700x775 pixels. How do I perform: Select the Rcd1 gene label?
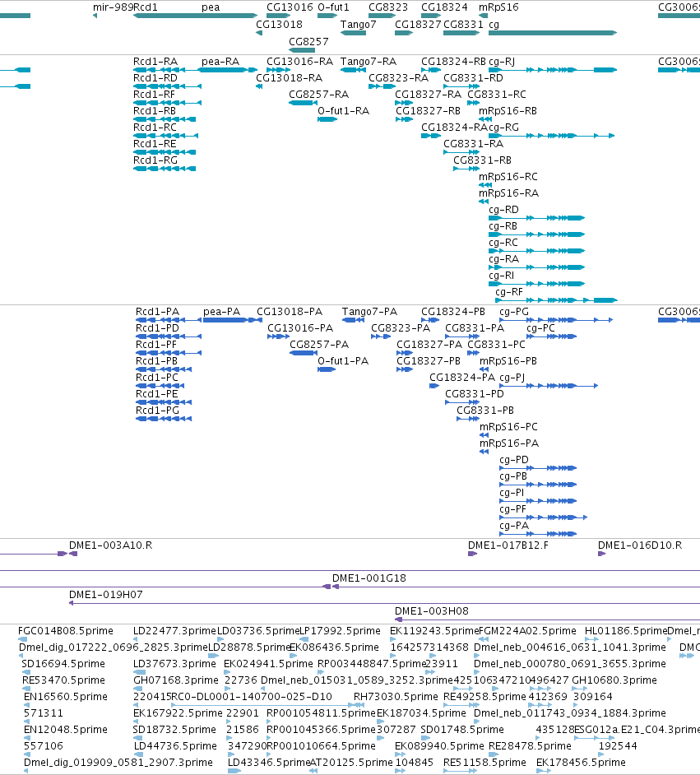tap(146, 7)
